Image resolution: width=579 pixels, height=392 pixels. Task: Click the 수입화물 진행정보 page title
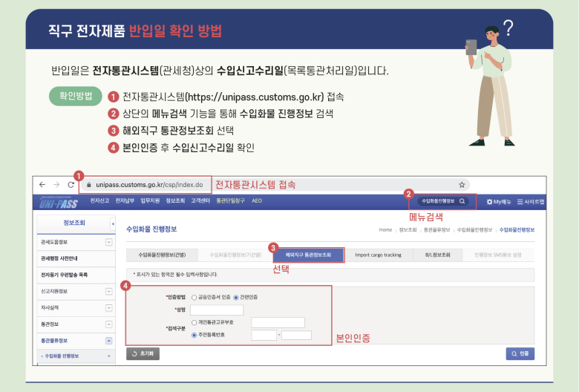pyautogui.click(x=151, y=229)
